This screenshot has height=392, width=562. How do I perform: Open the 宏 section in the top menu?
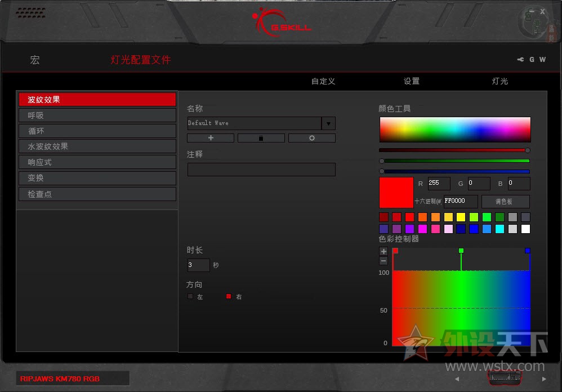click(x=34, y=60)
